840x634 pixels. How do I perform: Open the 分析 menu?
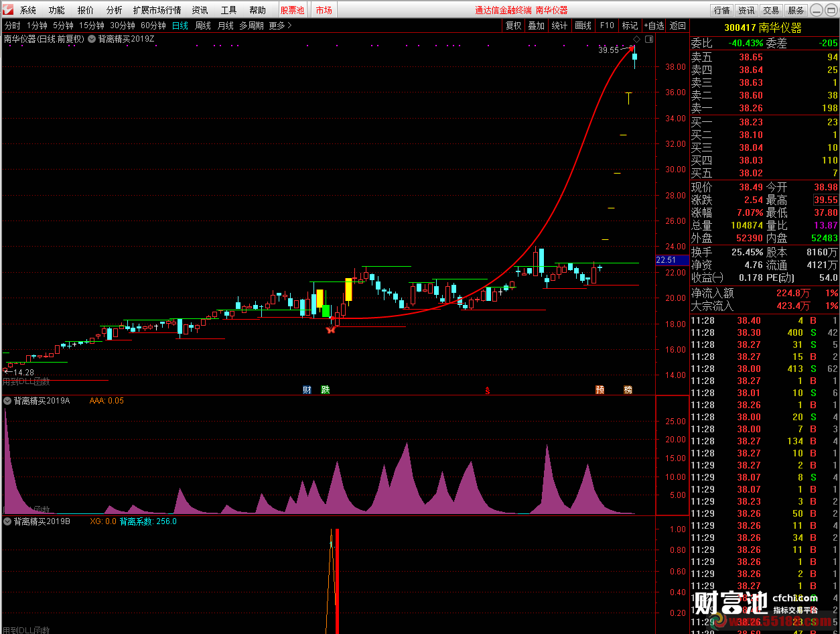coord(114,10)
